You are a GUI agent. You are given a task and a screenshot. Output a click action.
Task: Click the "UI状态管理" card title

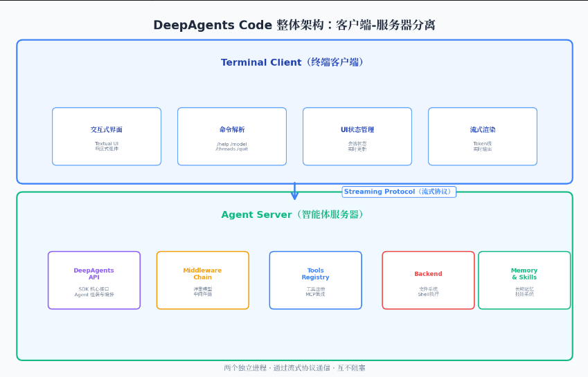coord(357,129)
